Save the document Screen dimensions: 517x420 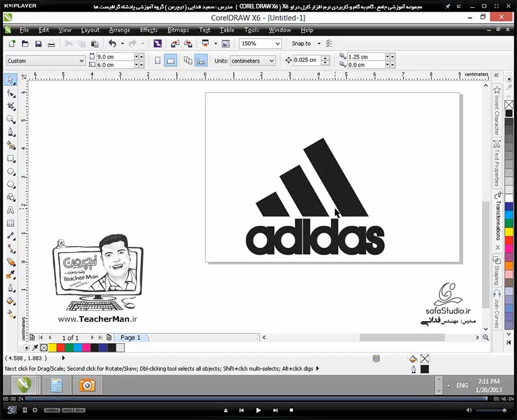[38, 43]
